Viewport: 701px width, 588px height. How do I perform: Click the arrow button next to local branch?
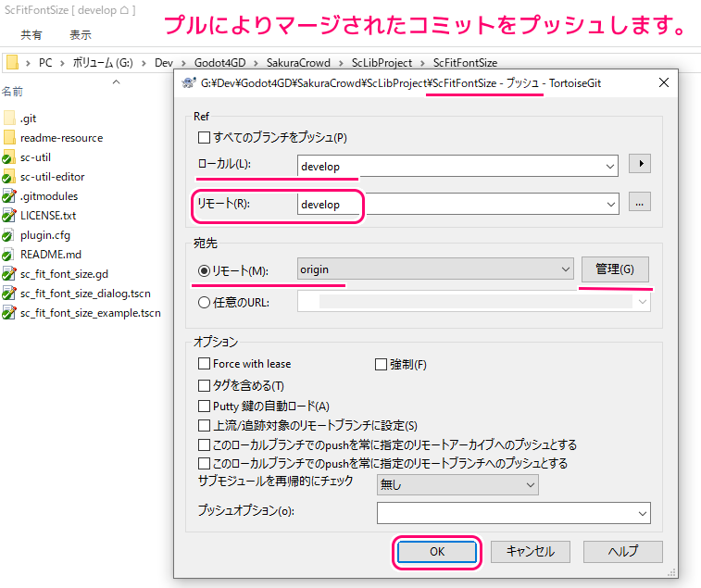pos(639,164)
